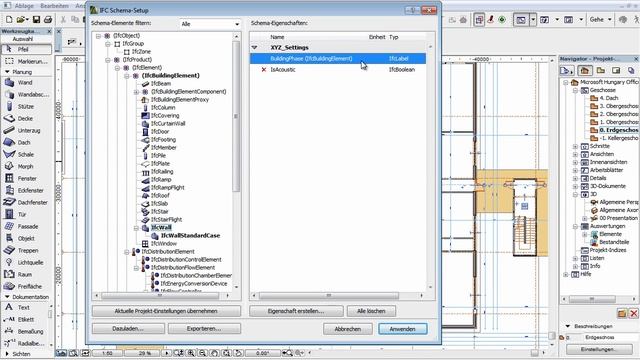Image resolution: width=640 pixels, height=360 pixels.
Task: Delete the IsAcoustic property via red X
Action: click(264, 69)
